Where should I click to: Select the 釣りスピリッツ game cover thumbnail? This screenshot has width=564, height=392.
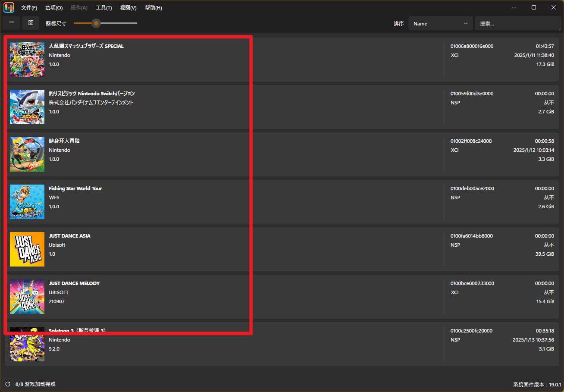coord(27,107)
